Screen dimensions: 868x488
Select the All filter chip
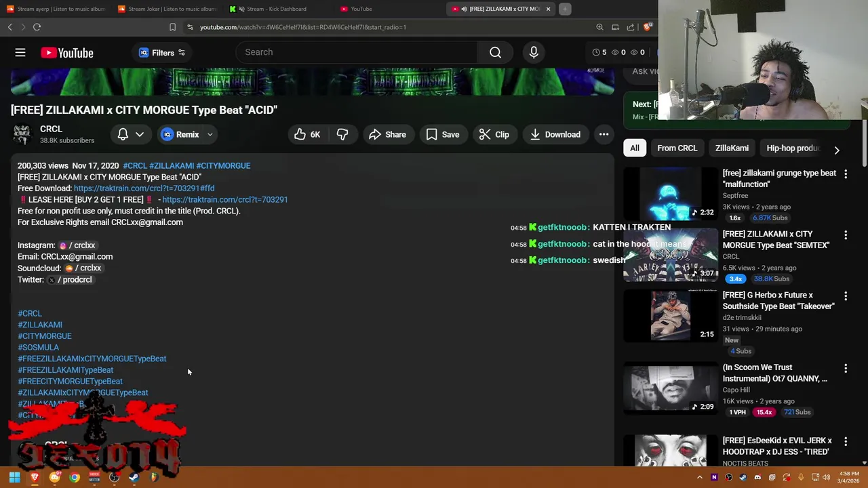pos(635,148)
